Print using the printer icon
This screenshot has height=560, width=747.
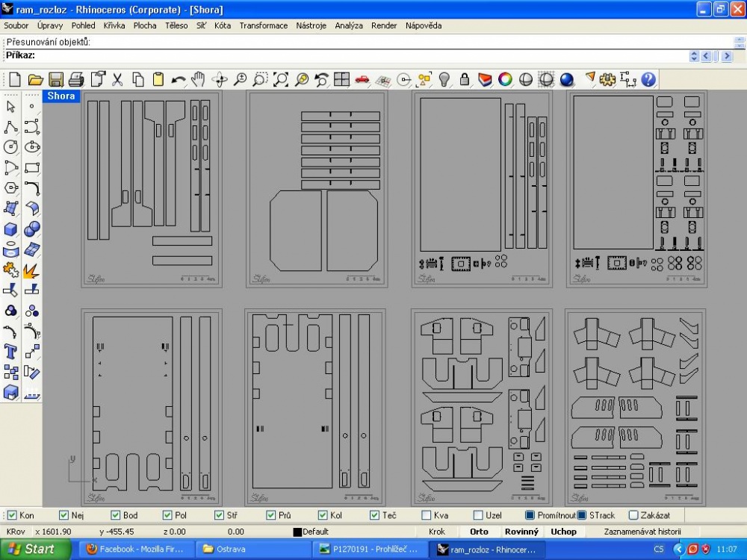pos(76,80)
